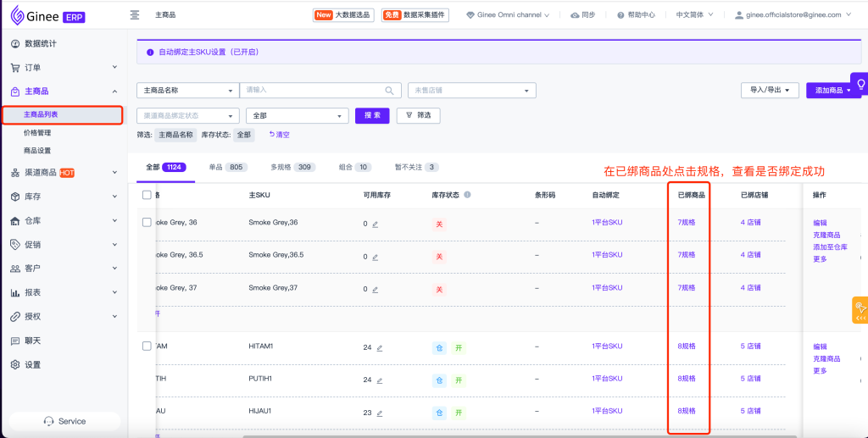
Task: Click the purple 搜索 button
Action: click(x=372, y=115)
